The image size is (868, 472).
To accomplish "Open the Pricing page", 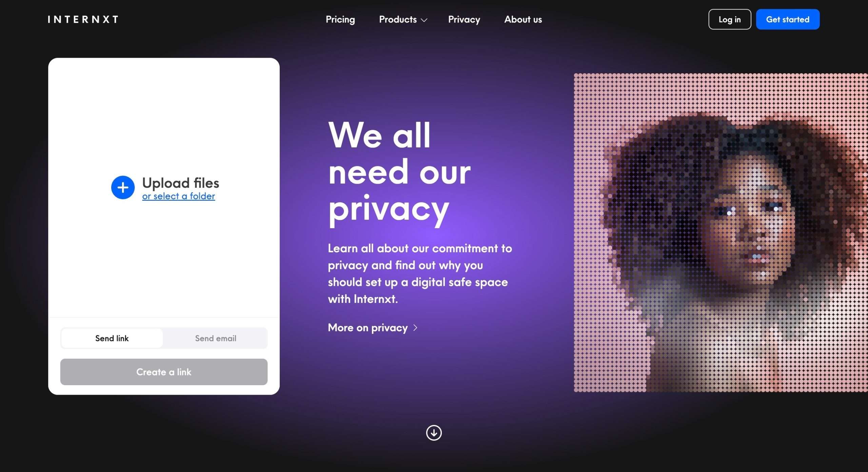I will point(340,19).
